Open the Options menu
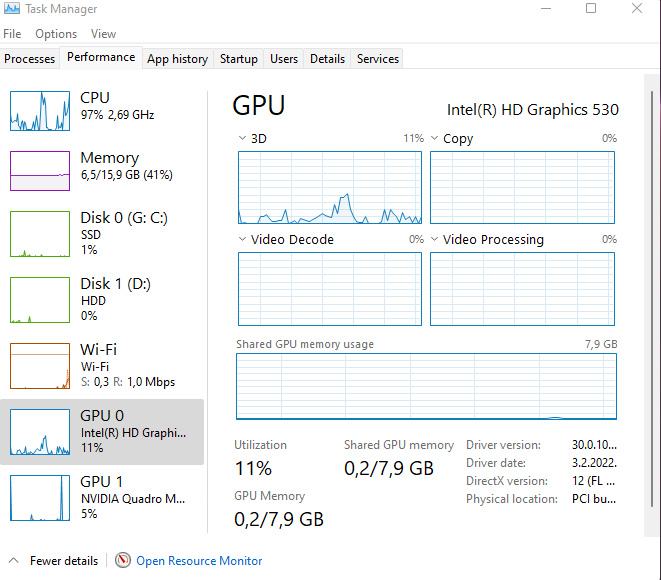 point(56,34)
